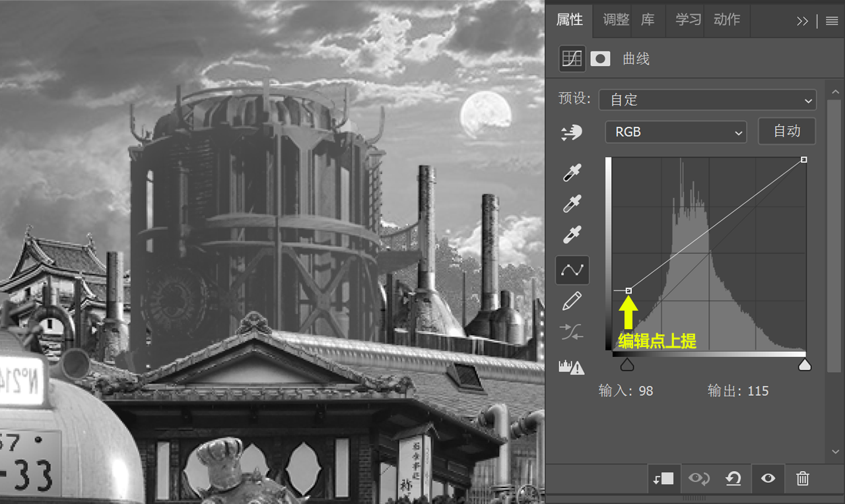View previous state icon

tap(699, 479)
